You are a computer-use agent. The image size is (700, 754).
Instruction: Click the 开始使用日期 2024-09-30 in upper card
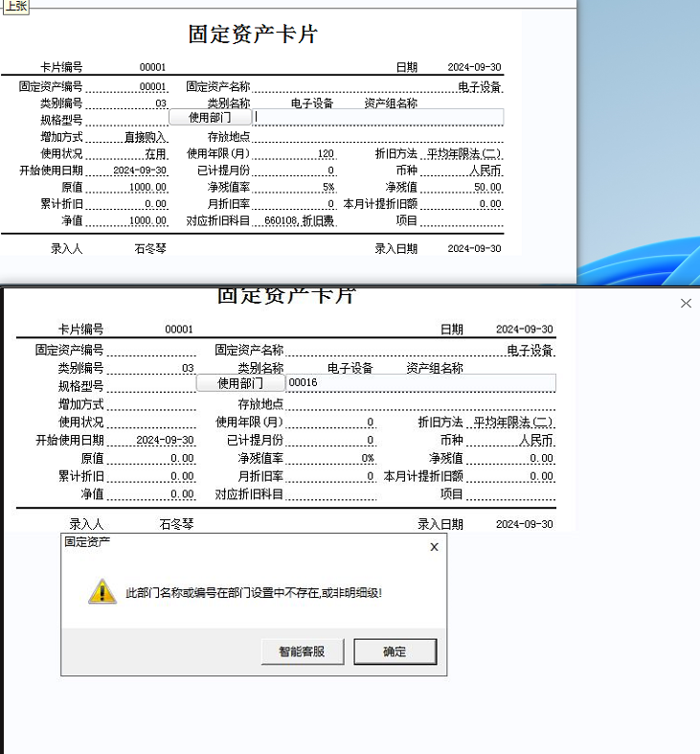[140, 171]
